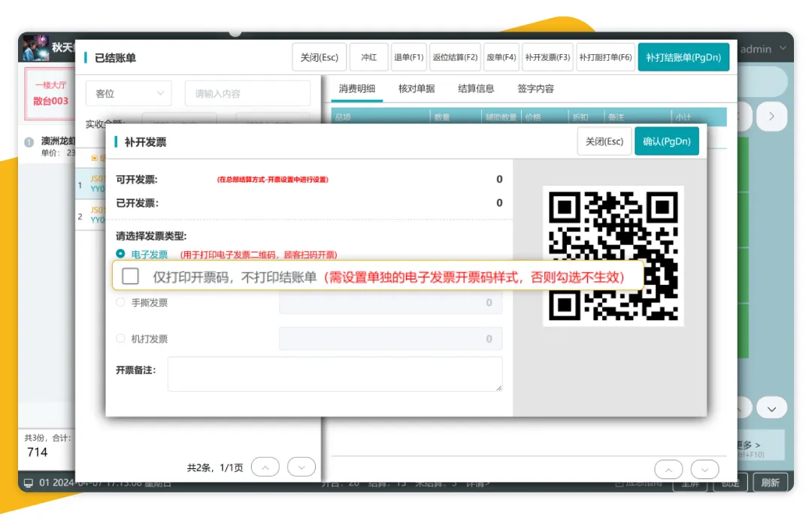
Task: Click the 补打厨打单(F6) button
Action: [605, 57]
